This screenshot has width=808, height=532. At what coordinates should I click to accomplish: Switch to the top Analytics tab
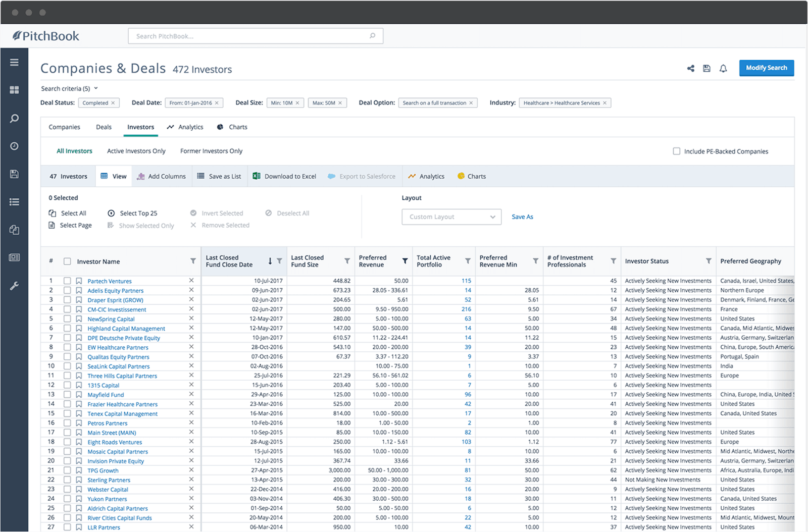[x=185, y=127]
